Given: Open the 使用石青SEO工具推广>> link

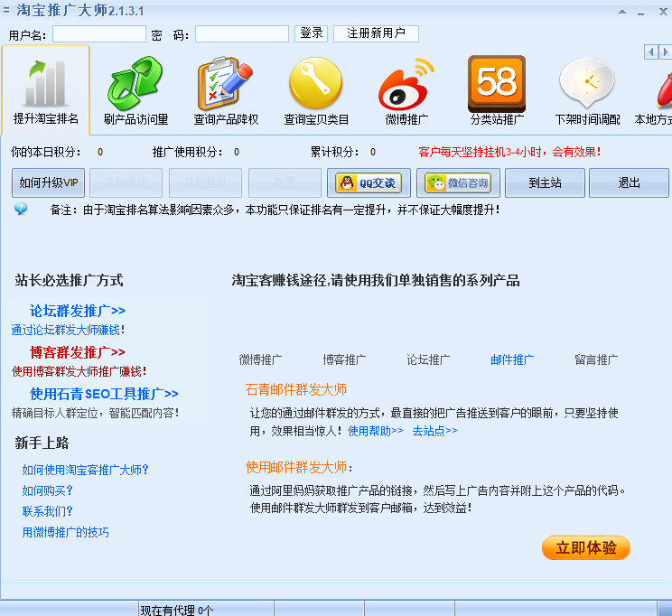Looking at the screenshot, I should click(104, 394).
